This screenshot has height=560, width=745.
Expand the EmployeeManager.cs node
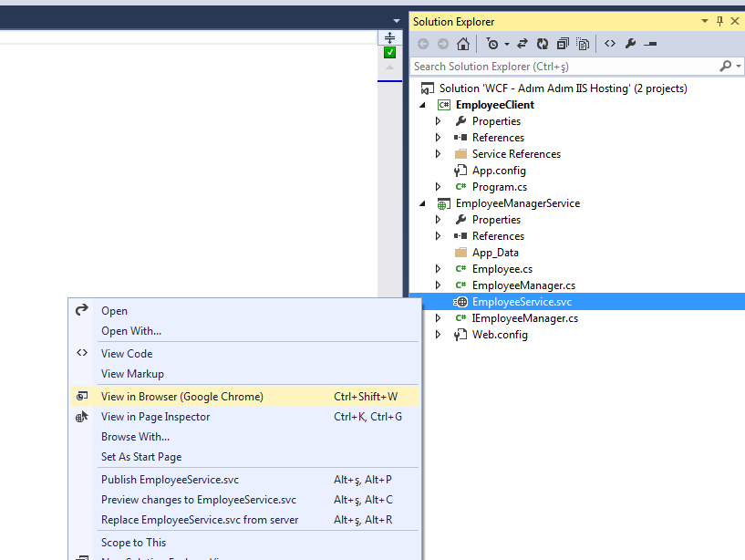click(438, 285)
